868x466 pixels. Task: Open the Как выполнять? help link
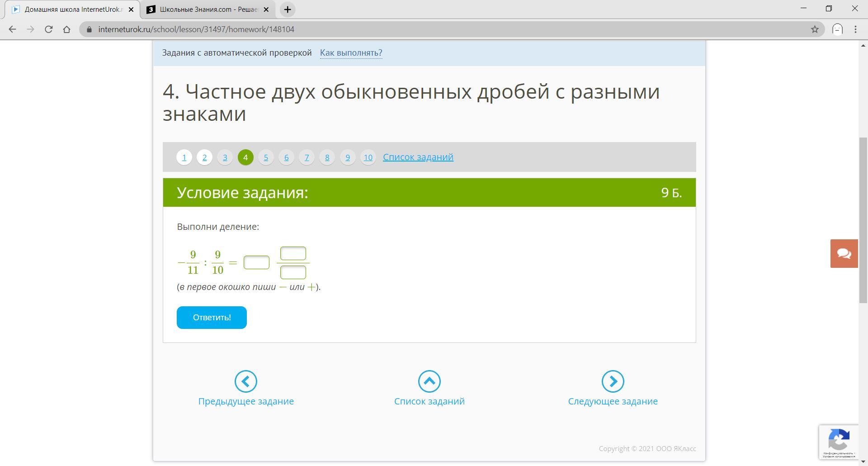click(351, 53)
